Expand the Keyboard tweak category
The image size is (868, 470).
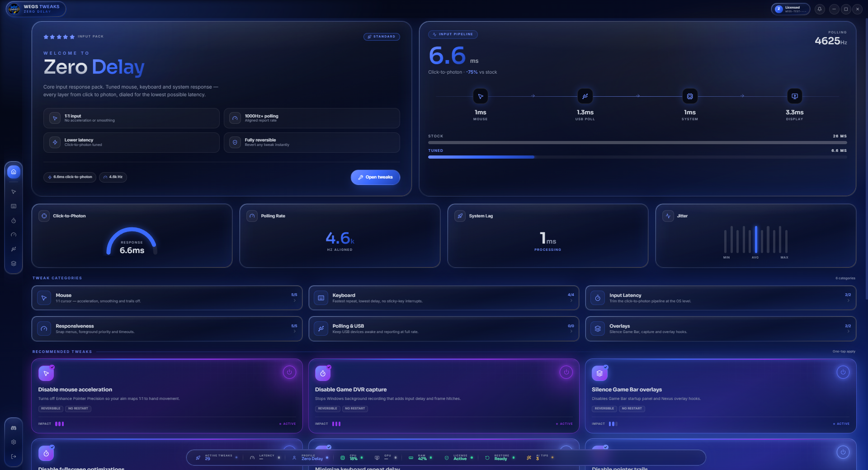pos(443,298)
